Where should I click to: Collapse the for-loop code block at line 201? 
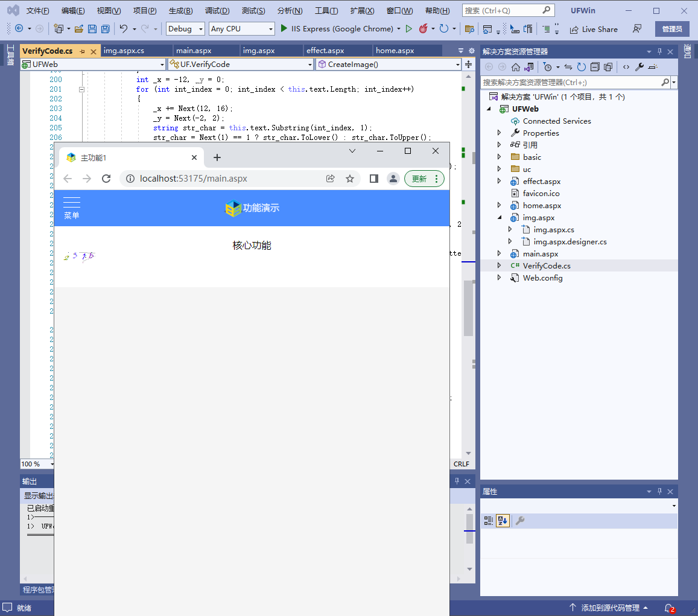(81, 89)
